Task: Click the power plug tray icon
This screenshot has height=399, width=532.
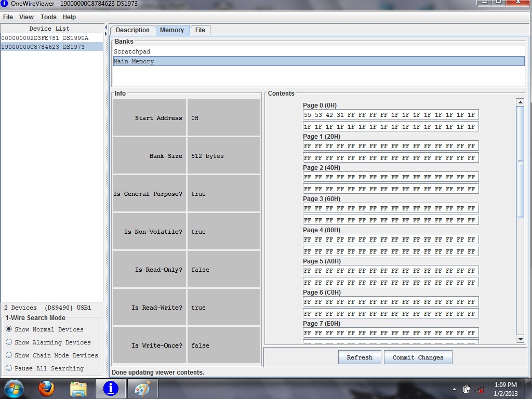Action: tap(467, 389)
